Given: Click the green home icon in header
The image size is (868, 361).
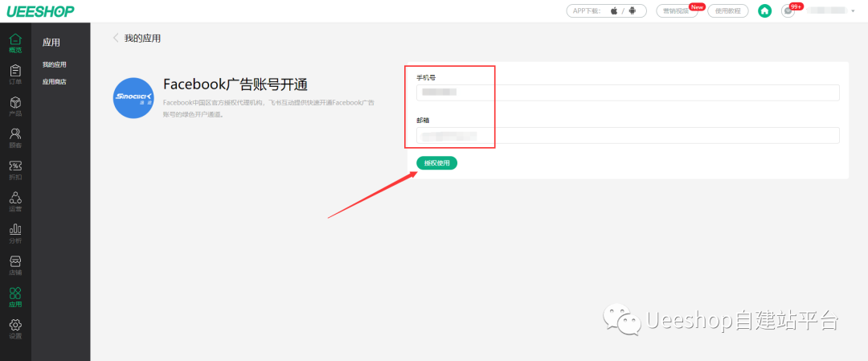Looking at the screenshot, I should (x=764, y=10).
